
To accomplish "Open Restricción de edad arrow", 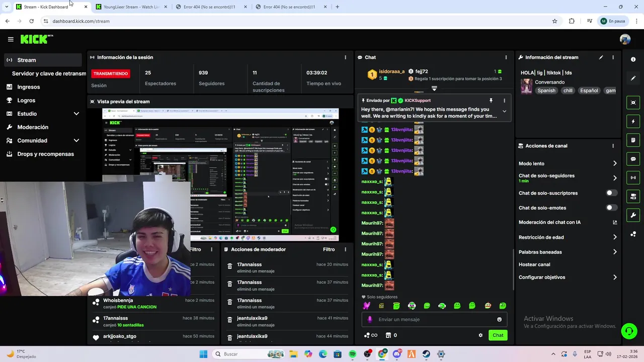I will (x=615, y=237).
